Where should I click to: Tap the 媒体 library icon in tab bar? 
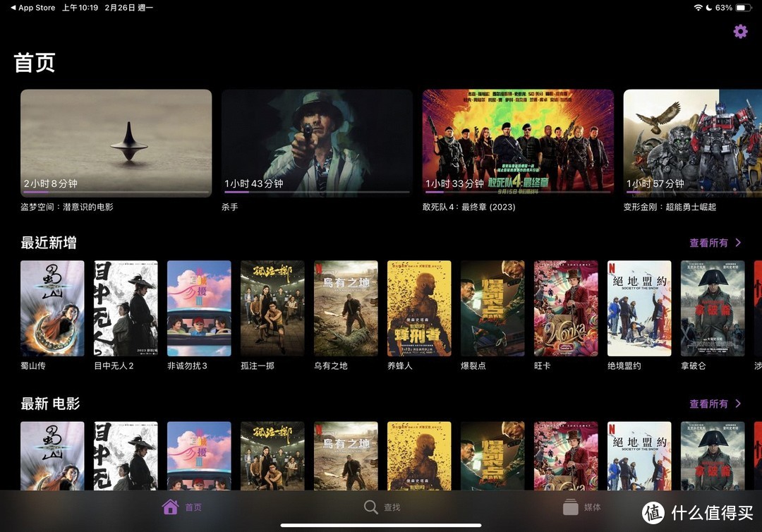click(571, 507)
